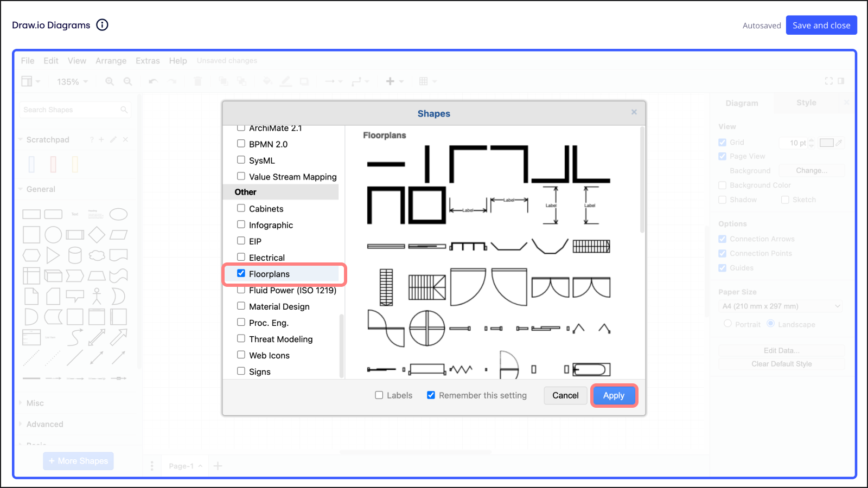This screenshot has height=488, width=868.
Task: Click Save and close button
Action: [821, 25]
